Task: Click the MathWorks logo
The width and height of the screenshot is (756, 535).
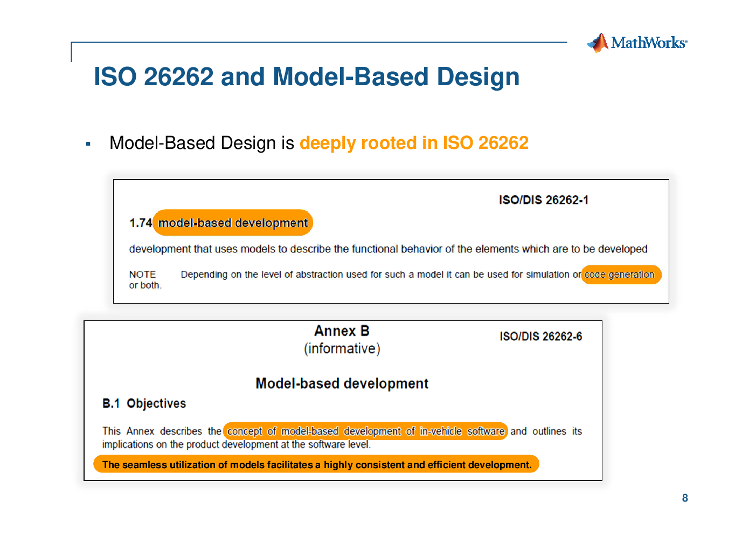Action: pos(636,43)
